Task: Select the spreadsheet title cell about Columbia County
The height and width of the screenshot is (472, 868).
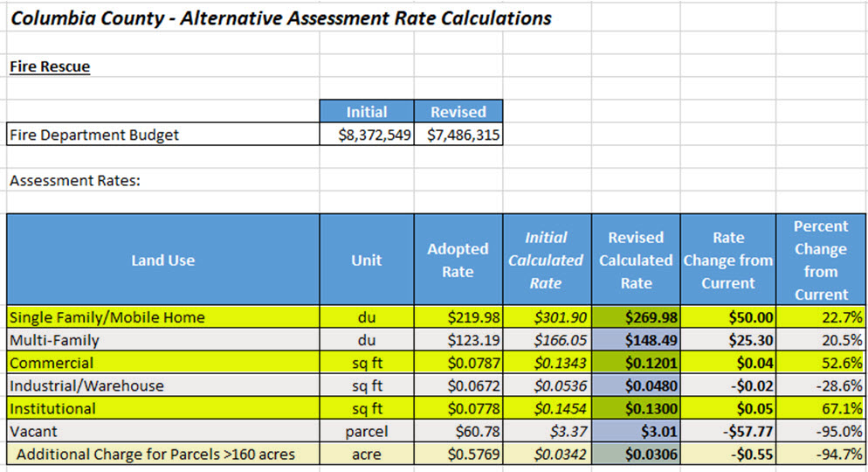Action: coord(280,17)
